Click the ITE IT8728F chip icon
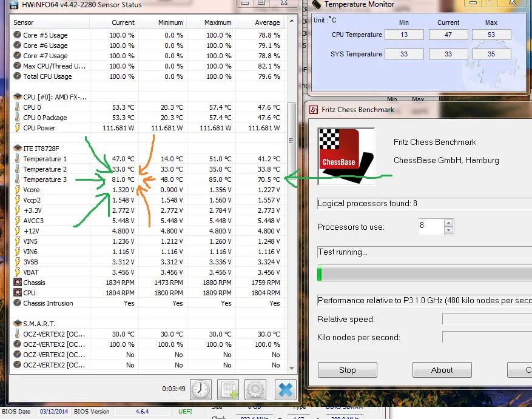 tap(18, 149)
